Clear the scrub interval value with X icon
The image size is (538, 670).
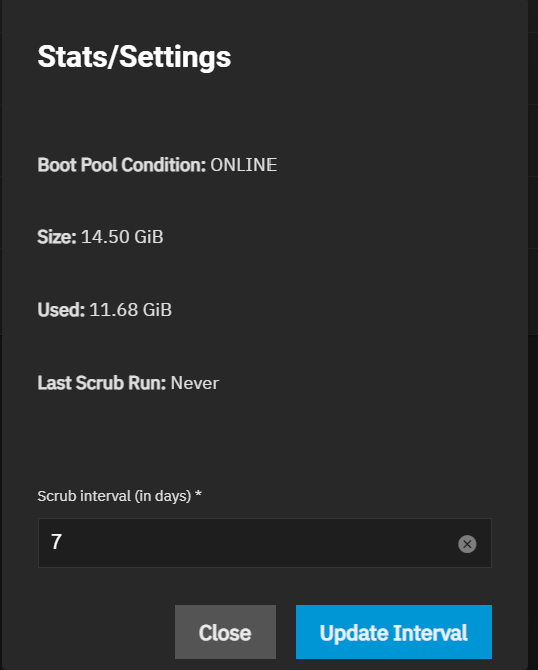[467, 544]
